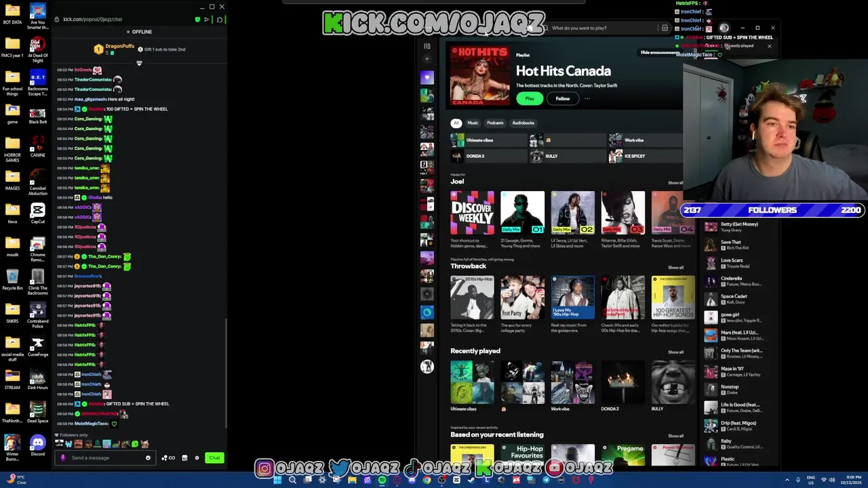The width and height of the screenshot is (868, 488).
Task: Open Daily Mix 01 cover
Action: coord(522,213)
